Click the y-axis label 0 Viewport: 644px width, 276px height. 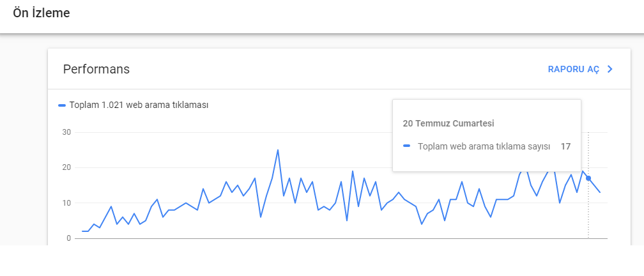click(x=68, y=238)
